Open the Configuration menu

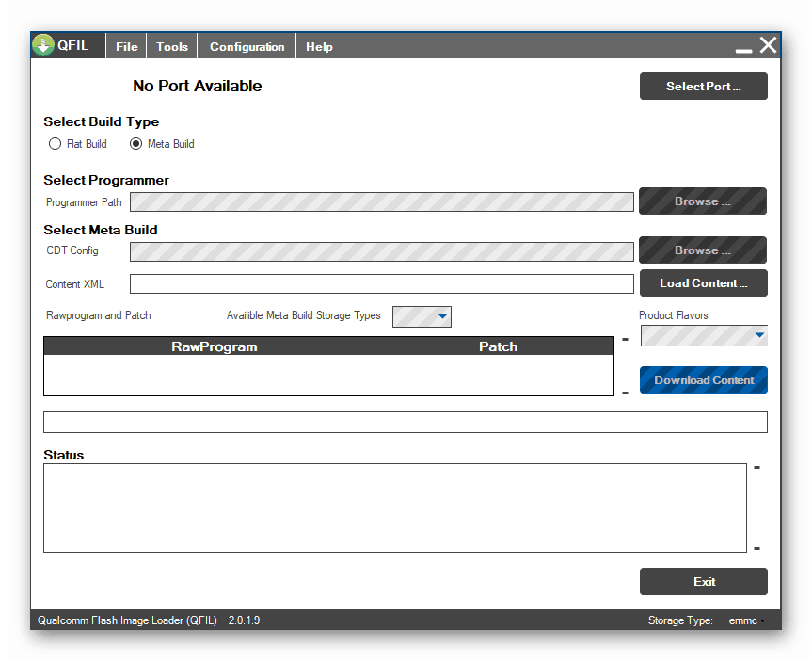pyautogui.click(x=247, y=47)
